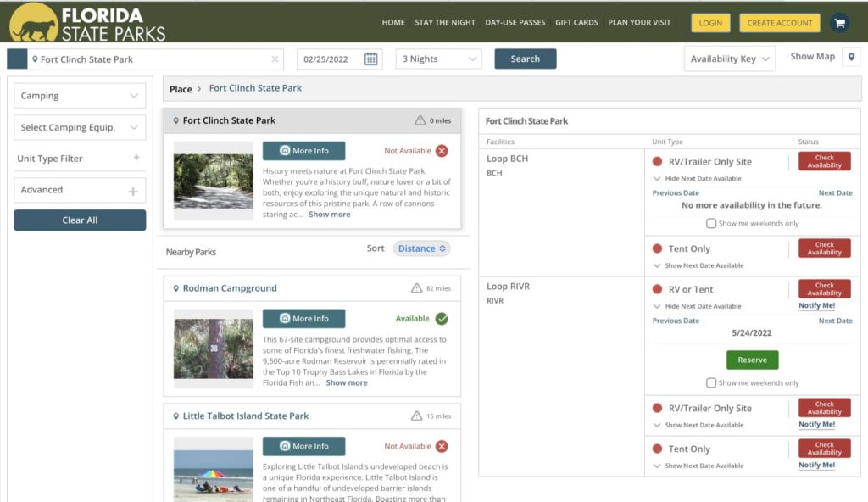Click location pin beside Little Talbot Island title
This screenshot has height=502, width=868.
click(x=176, y=416)
